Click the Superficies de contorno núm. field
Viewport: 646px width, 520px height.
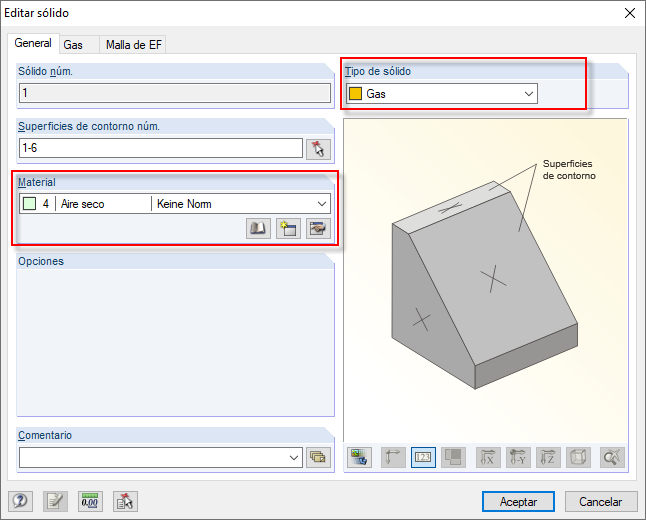coord(161,148)
